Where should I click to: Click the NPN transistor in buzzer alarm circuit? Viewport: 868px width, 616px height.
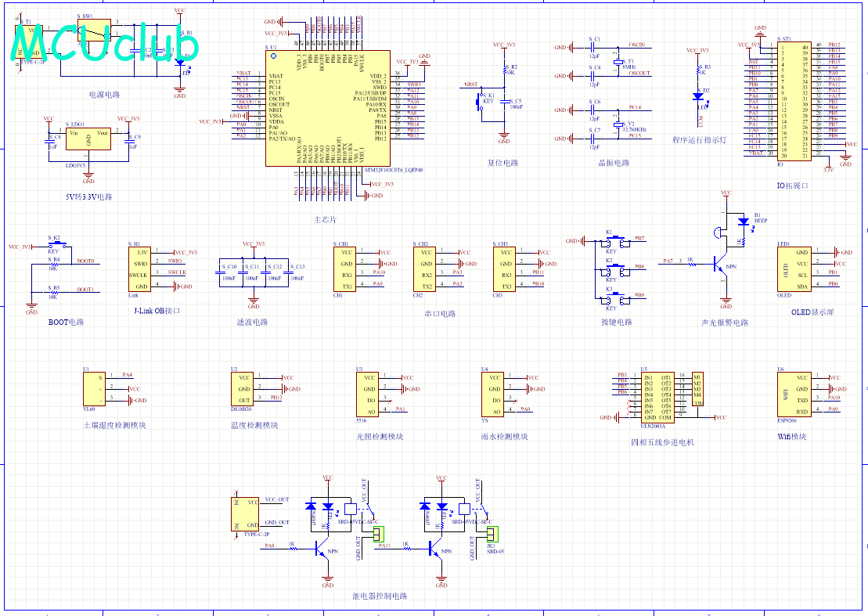point(721,265)
